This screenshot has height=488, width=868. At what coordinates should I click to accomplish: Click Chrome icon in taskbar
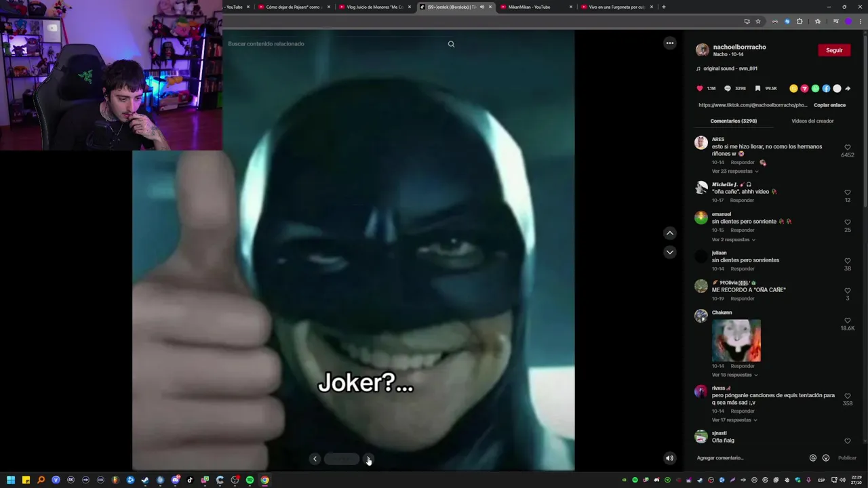pos(264,480)
